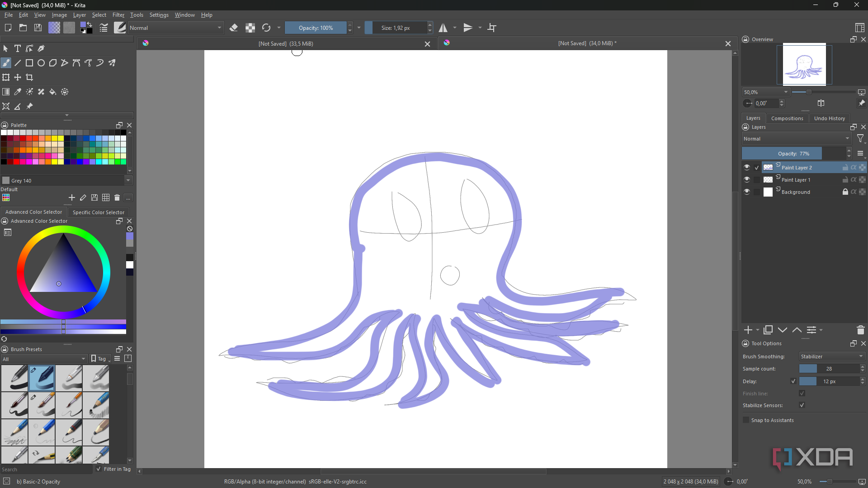Hide Paint Layer 1 with eye icon
The width and height of the screenshot is (868, 488).
point(747,180)
